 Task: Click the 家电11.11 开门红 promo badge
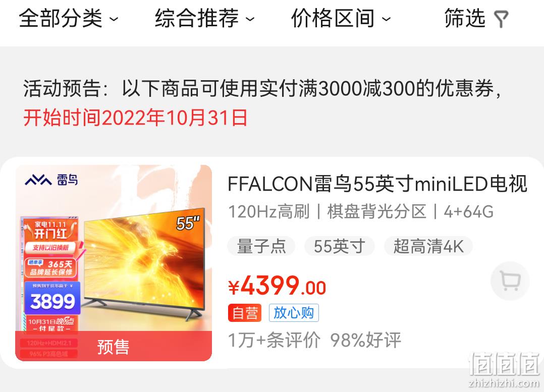(x=50, y=231)
